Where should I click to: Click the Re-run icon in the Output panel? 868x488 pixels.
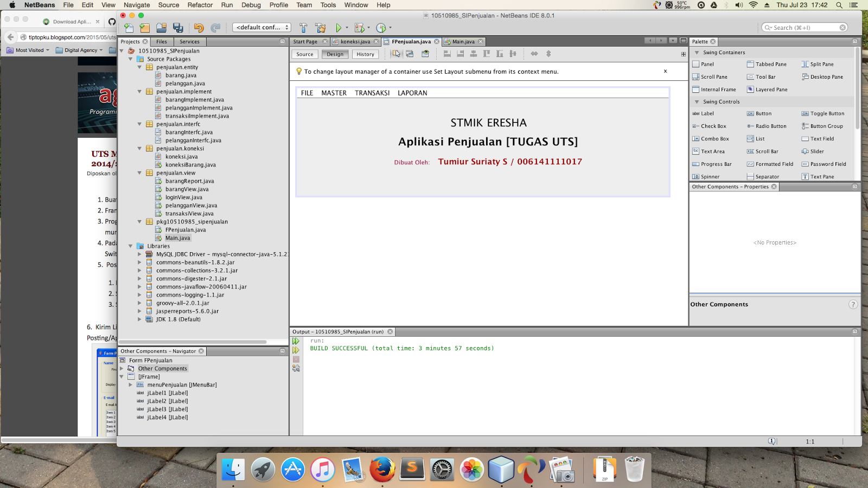click(x=296, y=341)
